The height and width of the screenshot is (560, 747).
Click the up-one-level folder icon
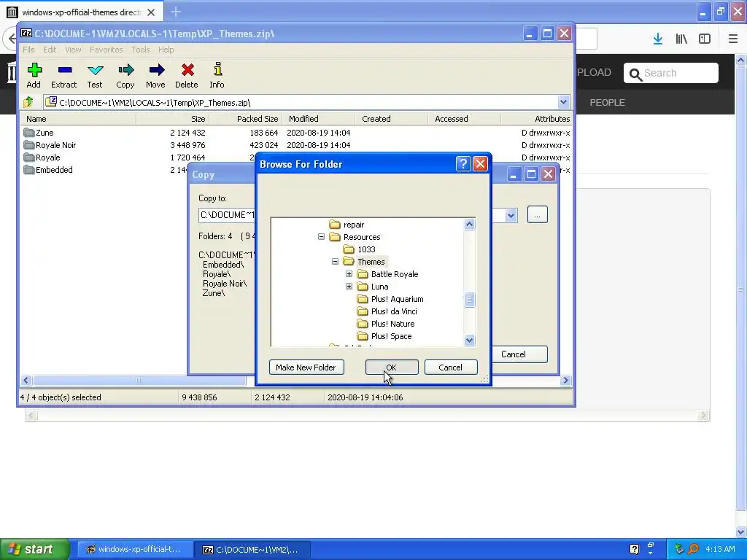pyautogui.click(x=28, y=102)
